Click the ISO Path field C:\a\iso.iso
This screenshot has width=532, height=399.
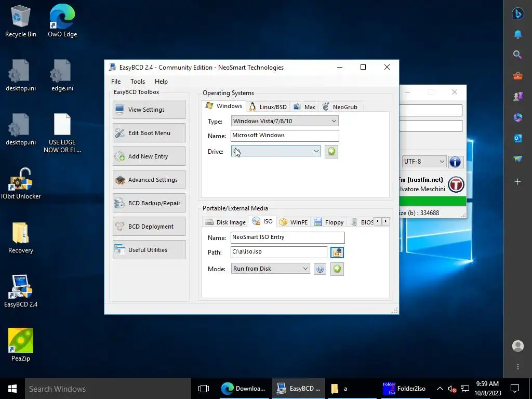tap(279, 252)
